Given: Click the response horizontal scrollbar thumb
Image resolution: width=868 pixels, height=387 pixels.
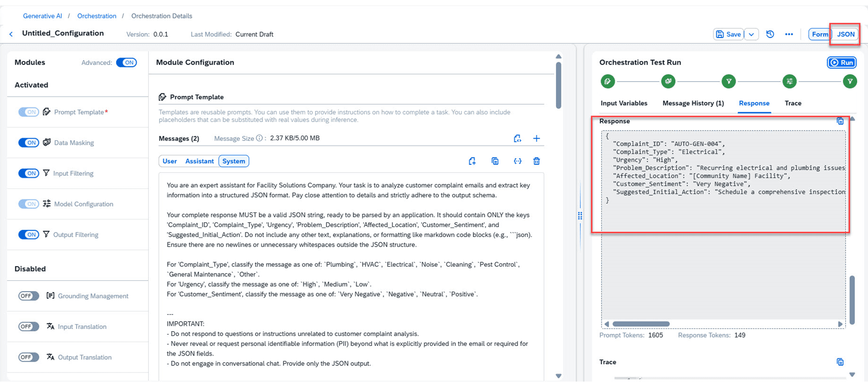Looking at the screenshot, I should (x=641, y=324).
